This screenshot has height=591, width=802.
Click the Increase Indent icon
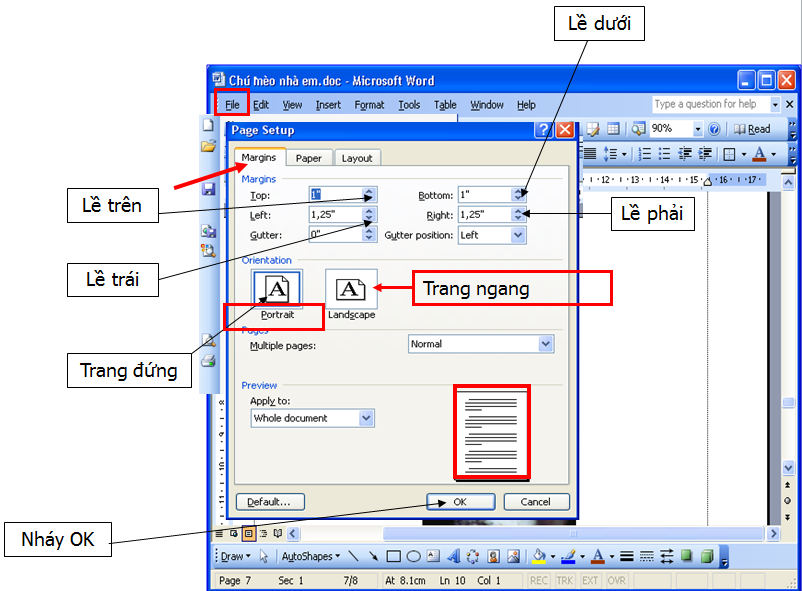pyautogui.click(x=705, y=154)
